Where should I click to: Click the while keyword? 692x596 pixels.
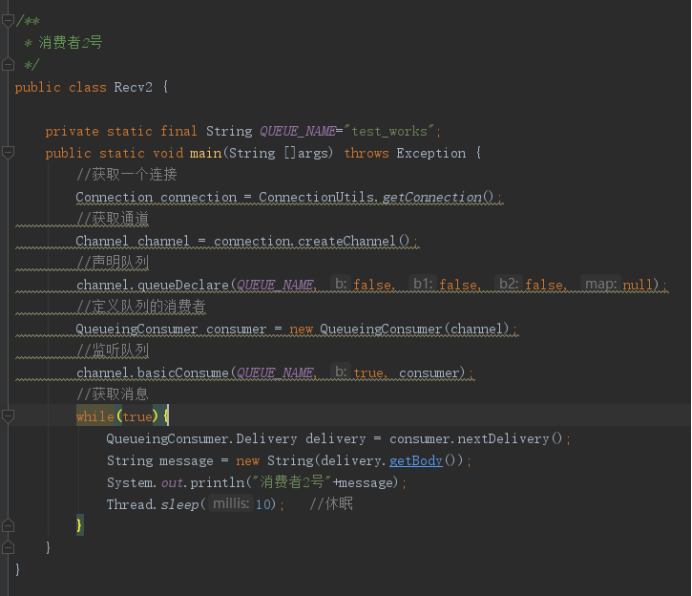click(95, 416)
